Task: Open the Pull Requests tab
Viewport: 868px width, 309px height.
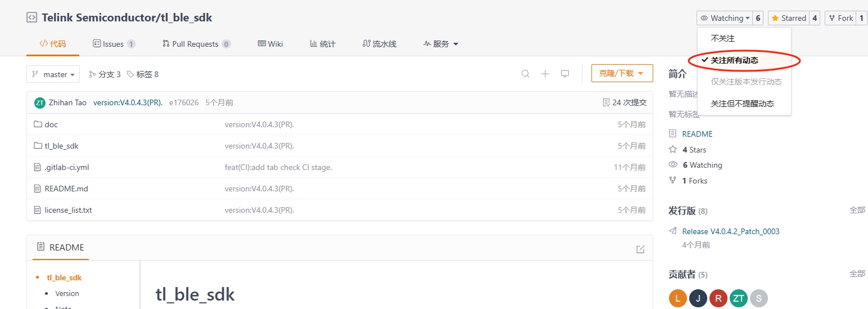Action: point(196,44)
